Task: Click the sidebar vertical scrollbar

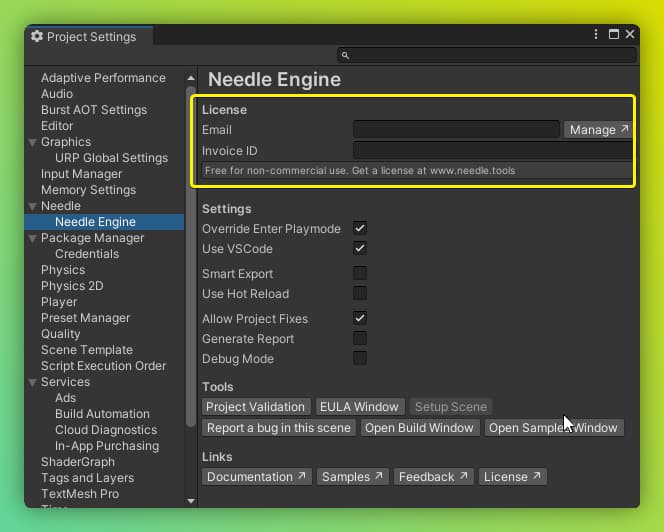Action: click(x=191, y=257)
